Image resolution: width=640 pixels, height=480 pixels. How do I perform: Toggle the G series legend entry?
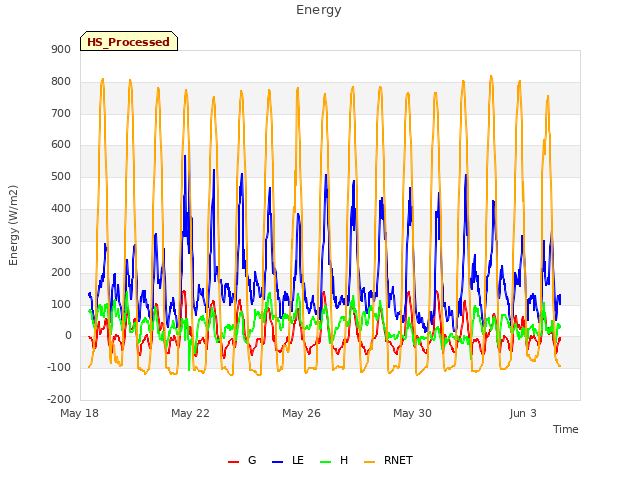(242, 460)
